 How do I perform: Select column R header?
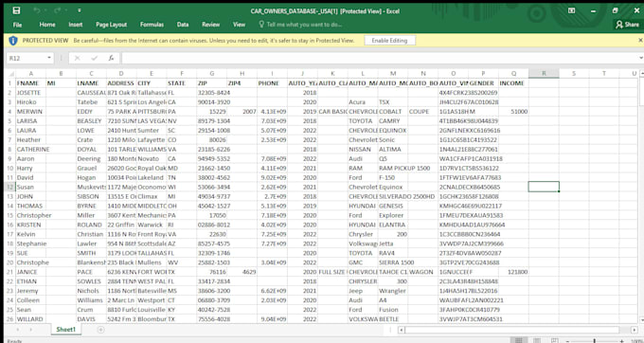pyautogui.click(x=544, y=74)
